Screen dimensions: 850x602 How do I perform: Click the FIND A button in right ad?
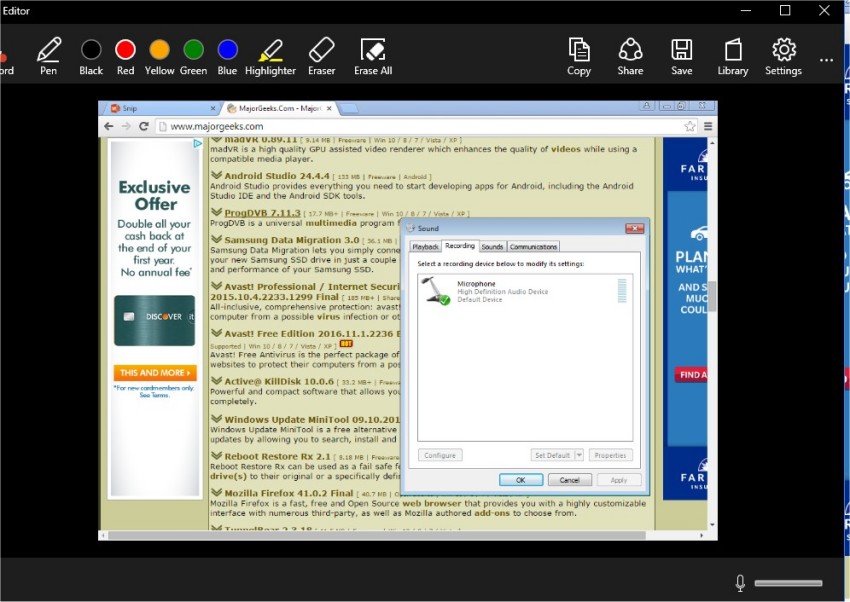click(x=691, y=374)
